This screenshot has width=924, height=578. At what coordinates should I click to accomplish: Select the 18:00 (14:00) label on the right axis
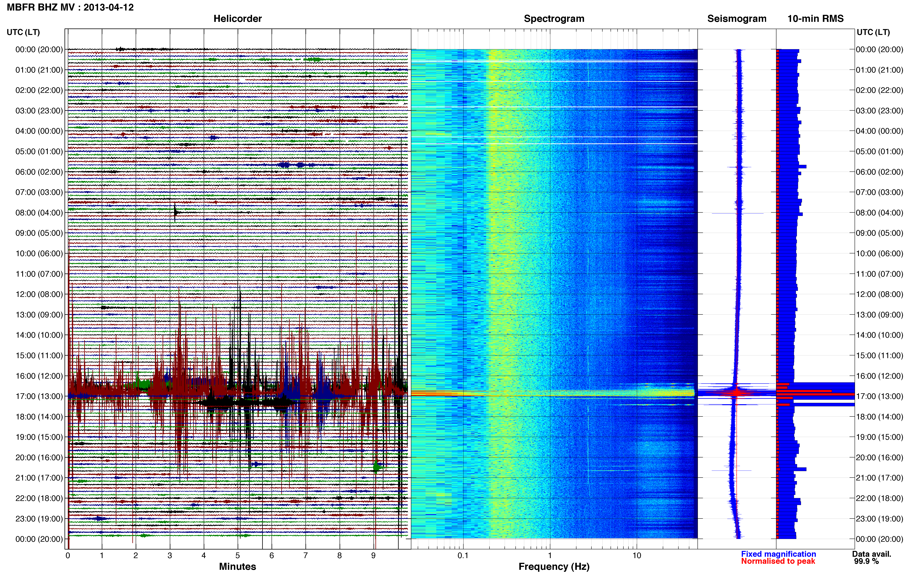point(879,417)
